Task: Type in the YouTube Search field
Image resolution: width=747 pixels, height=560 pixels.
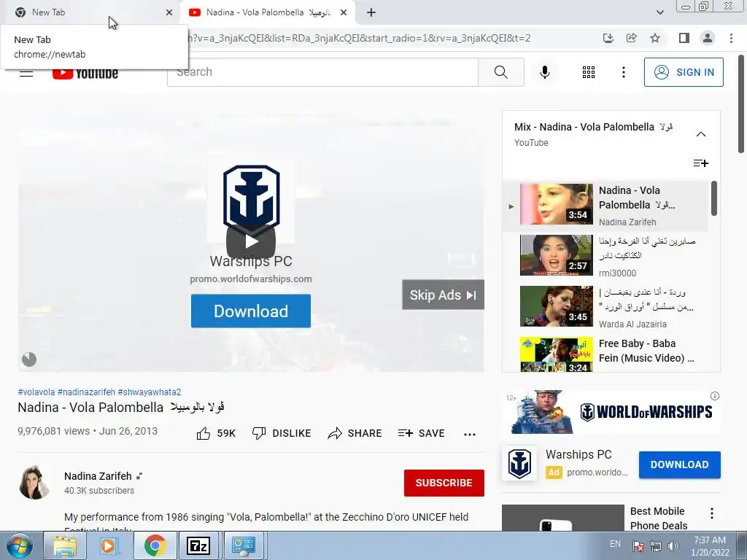Action: pos(322,72)
